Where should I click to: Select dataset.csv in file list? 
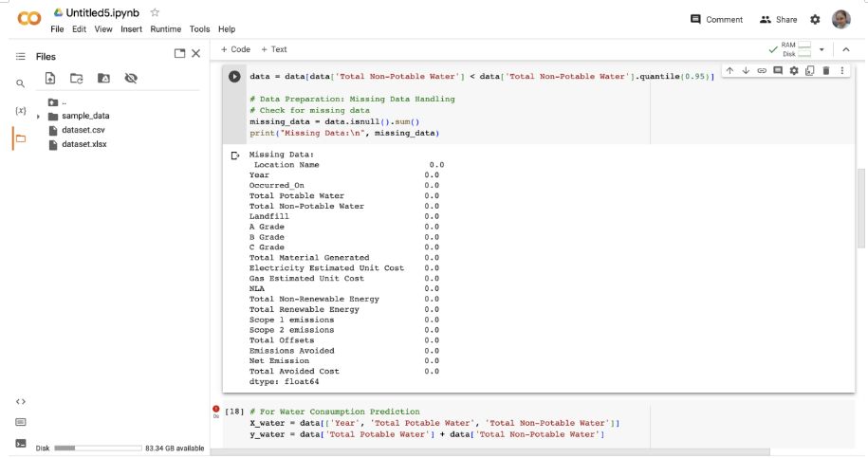click(83, 130)
